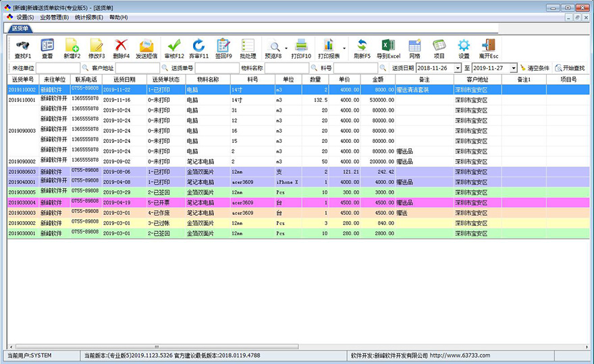Click the 网格 grid icon

click(x=414, y=45)
